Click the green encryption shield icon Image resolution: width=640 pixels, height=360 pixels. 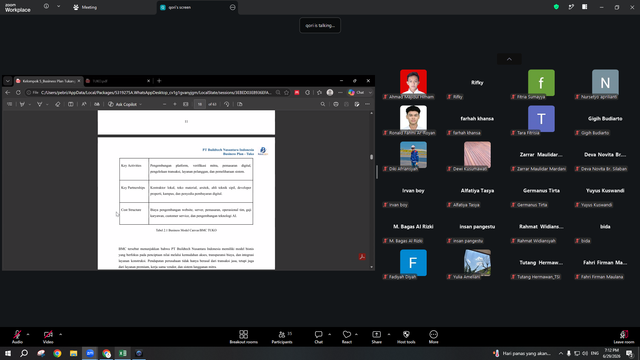click(x=556, y=7)
